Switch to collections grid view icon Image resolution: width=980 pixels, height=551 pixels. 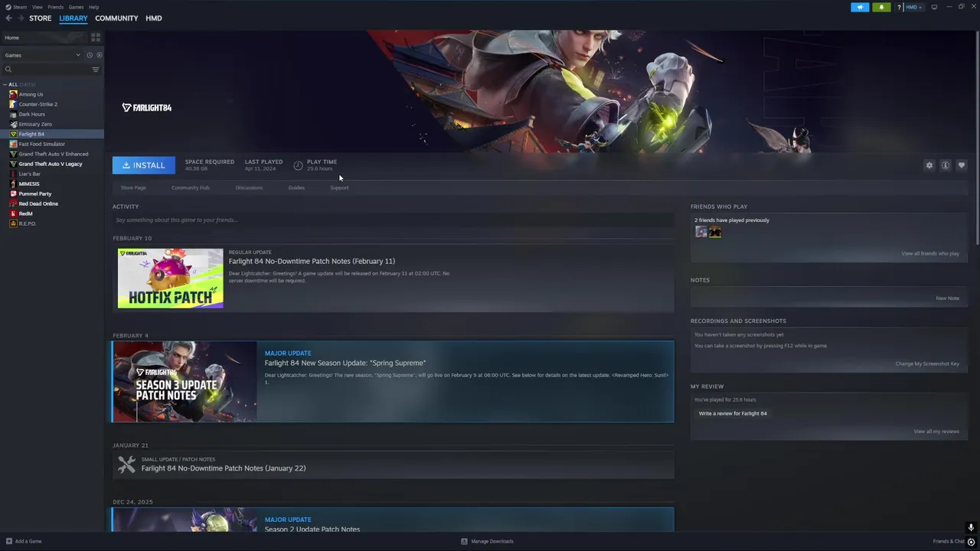coord(96,37)
